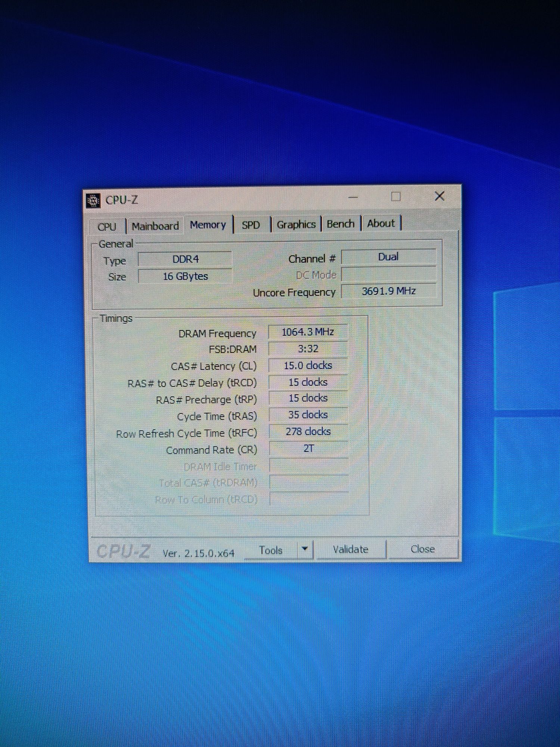The height and width of the screenshot is (747, 560).
Task: Click the tRP 15 clocks value
Action: point(308,398)
